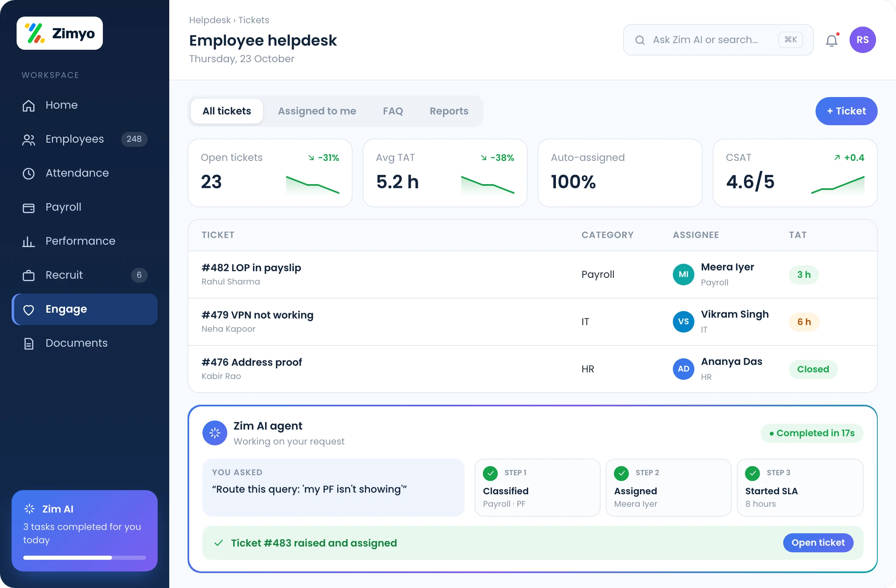The width and height of the screenshot is (896, 588).
Task: Click the Avg TAT stat card
Action: (445, 173)
